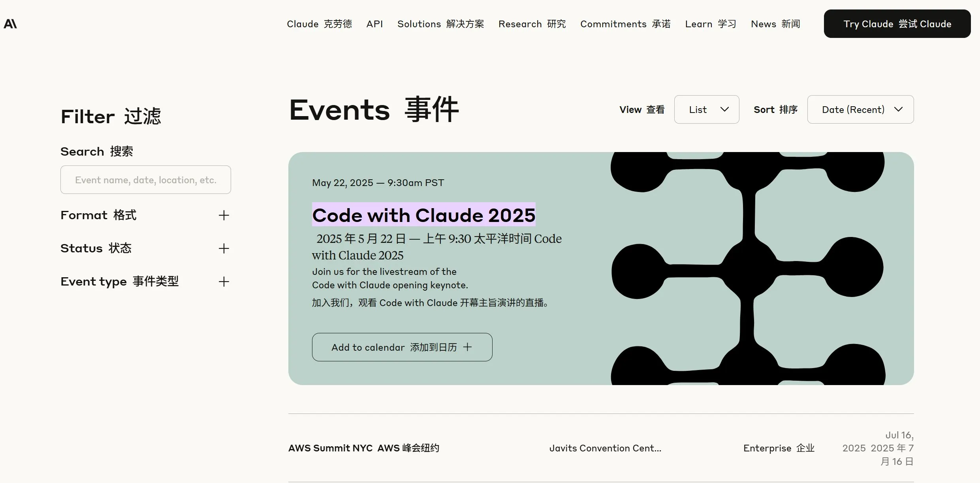The width and height of the screenshot is (980, 483).
Task: Click the Enterprise event type text
Action: 779,448
